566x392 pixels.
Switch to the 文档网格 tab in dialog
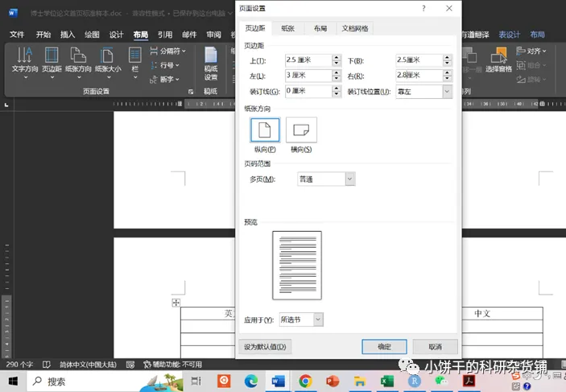click(x=355, y=28)
